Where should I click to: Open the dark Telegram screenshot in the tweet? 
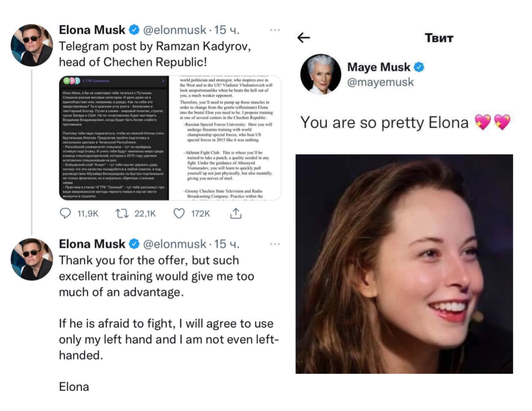[114, 138]
